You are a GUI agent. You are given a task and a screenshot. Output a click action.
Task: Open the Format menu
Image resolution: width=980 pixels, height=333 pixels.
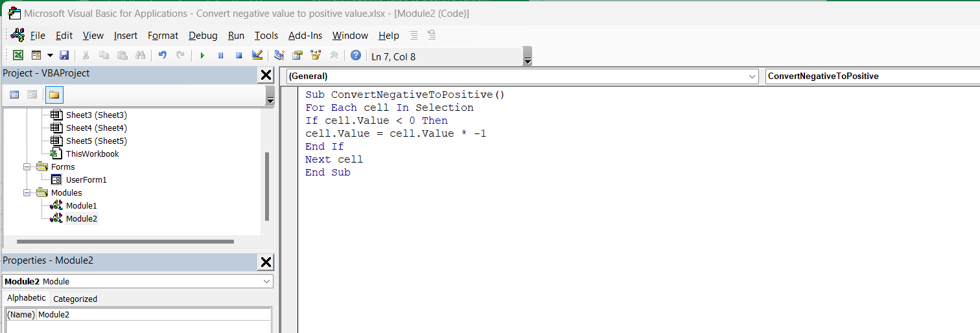[163, 36]
